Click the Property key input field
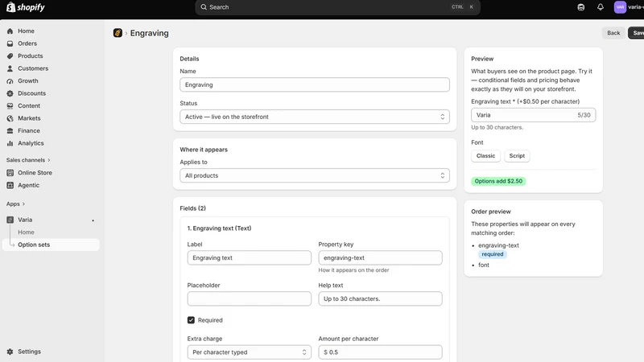Screen dimensions: 644x362 point(380,257)
